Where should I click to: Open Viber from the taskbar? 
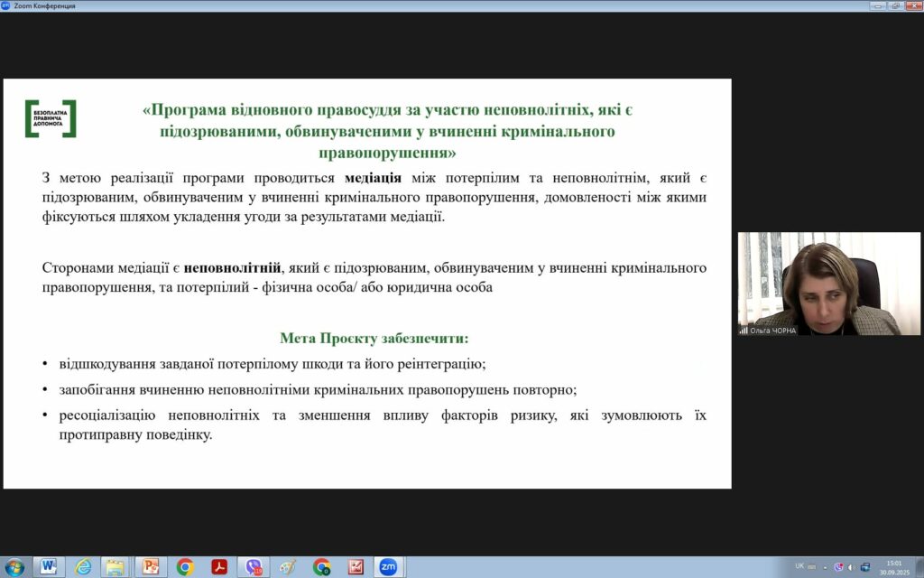(x=254, y=567)
